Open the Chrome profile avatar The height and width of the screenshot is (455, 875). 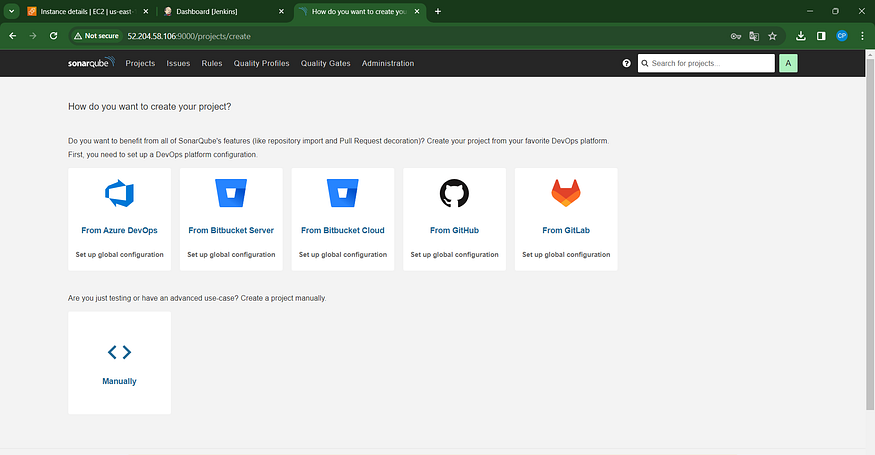point(842,36)
